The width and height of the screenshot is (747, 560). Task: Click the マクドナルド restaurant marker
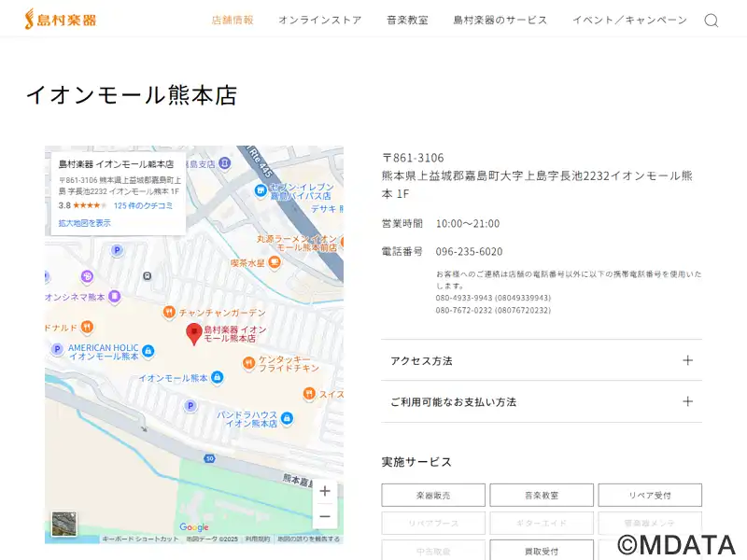tap(87, 328)
